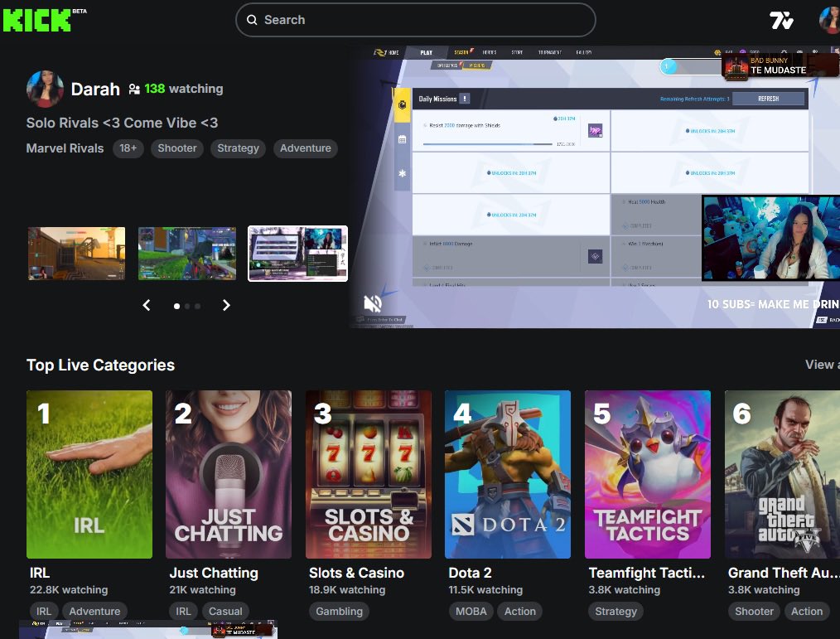This screenshot has width=840, height=639.
Task: Select the MOBA tag
Action: click(x=471, y=611)
